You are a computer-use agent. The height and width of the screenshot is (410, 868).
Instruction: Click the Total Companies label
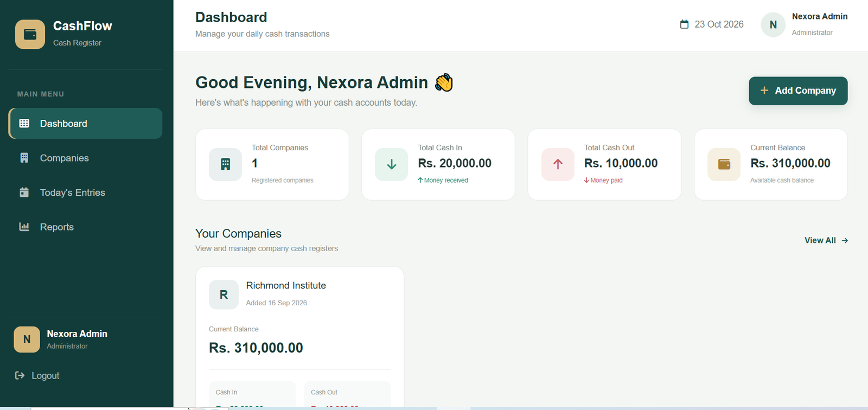(x=280, y=148)
